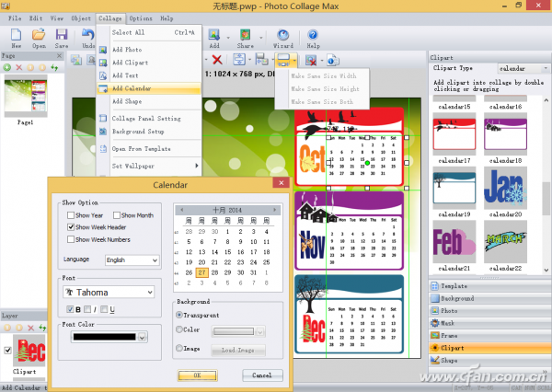Select the Add Photo menu icon
Screen dimensions: 552x392
click(103, 50)
